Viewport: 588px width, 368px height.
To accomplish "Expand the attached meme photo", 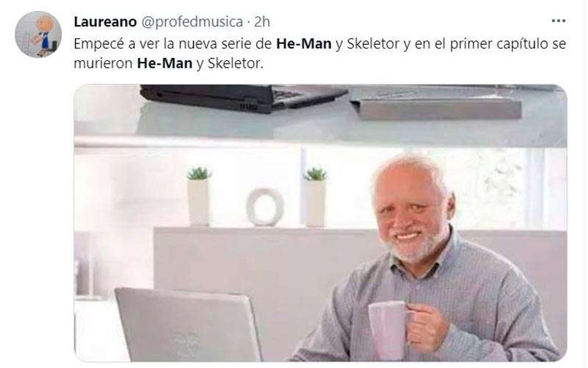I will 320,223.
